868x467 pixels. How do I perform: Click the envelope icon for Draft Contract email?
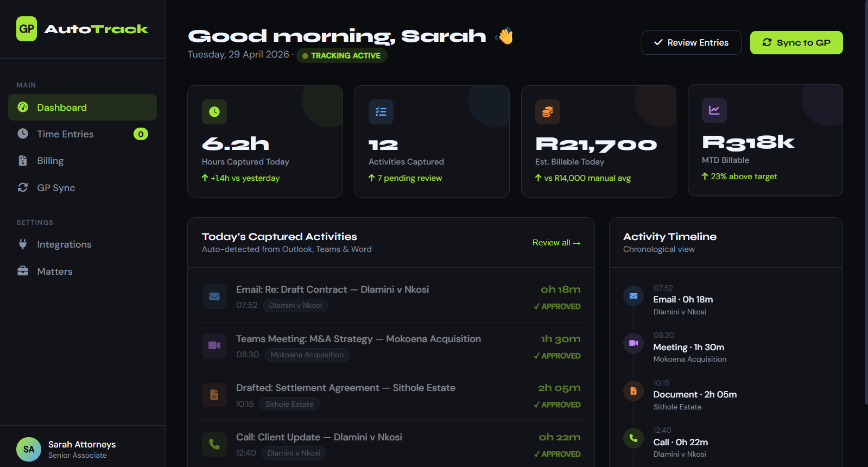pos(214,296)
